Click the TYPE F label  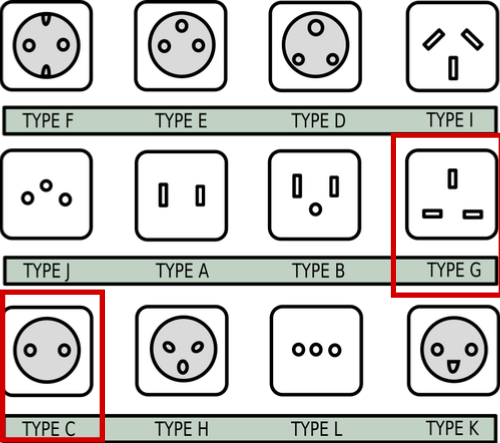click(48, 121)
